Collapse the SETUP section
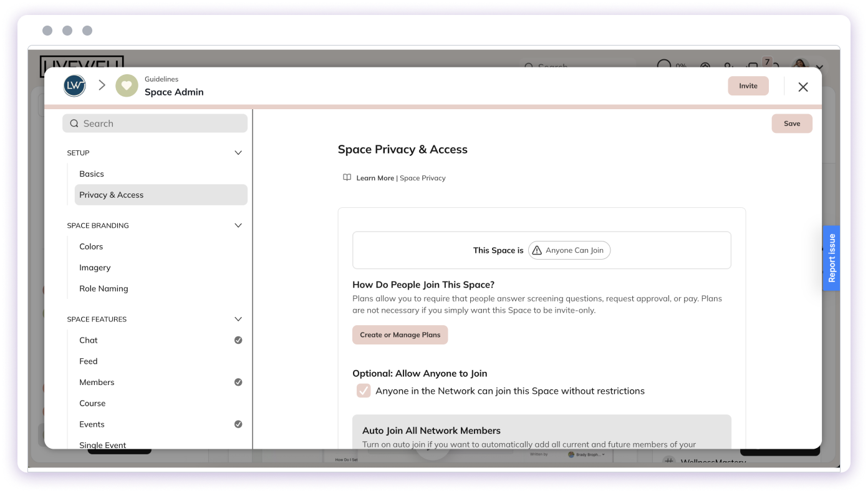The image size is (868, 493). (238, 152)
